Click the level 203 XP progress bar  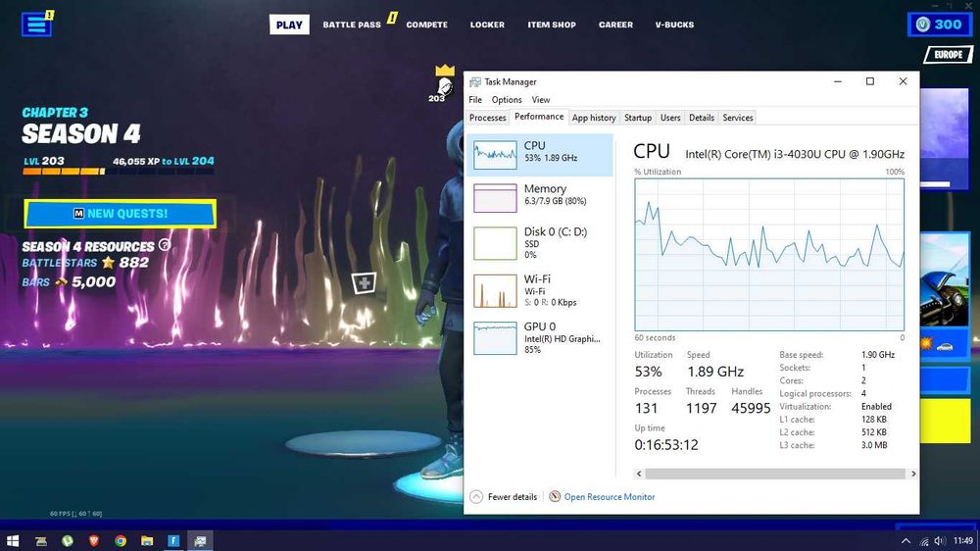119,172
